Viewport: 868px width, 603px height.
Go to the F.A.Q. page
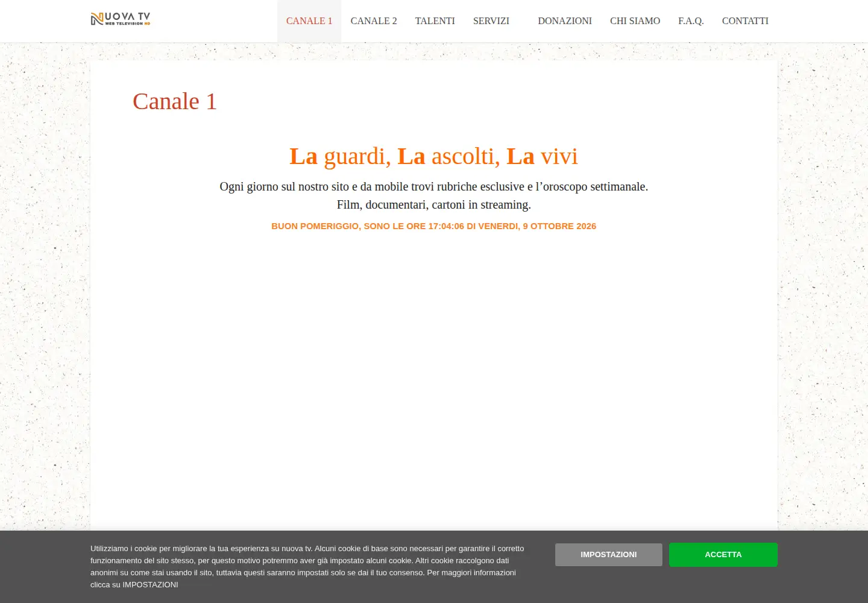point(691,21)
